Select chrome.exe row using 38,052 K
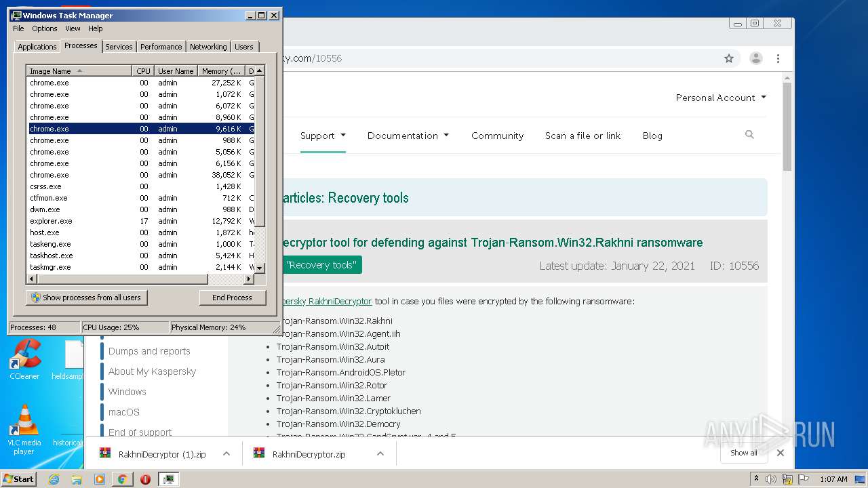 (140, 175)
